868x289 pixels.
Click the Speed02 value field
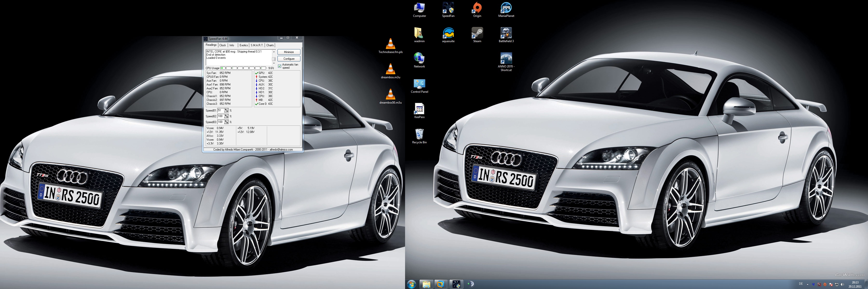221,116
